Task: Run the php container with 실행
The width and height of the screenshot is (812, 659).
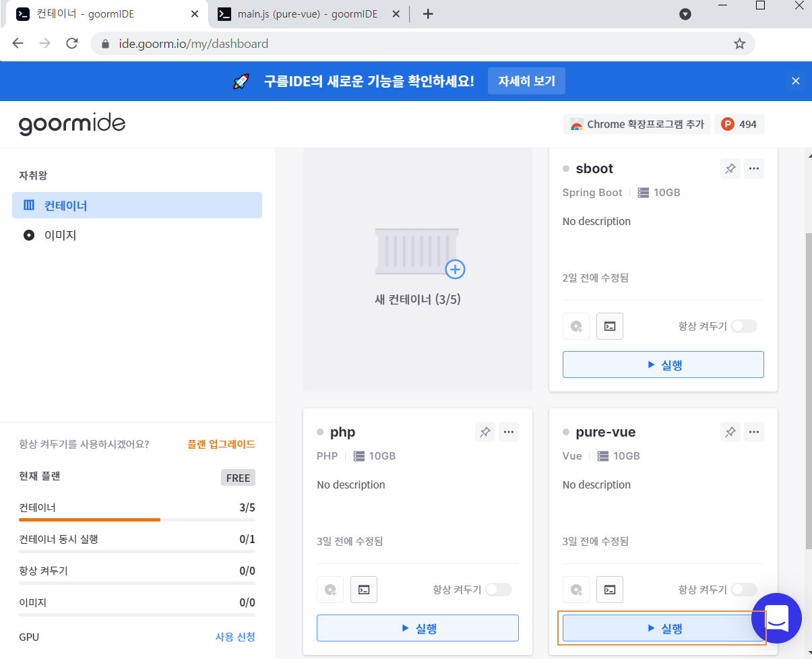Action: (418, 628)
